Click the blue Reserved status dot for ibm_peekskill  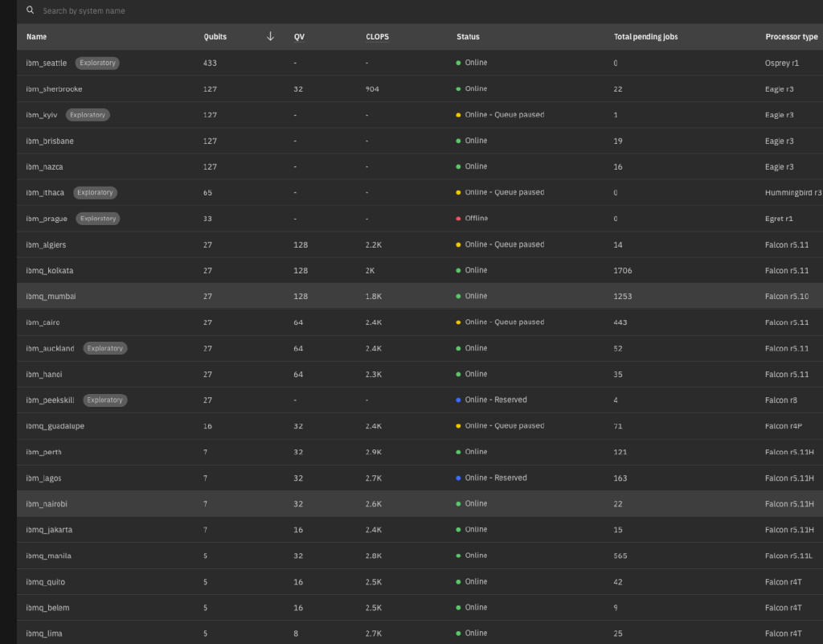(458, 400)
